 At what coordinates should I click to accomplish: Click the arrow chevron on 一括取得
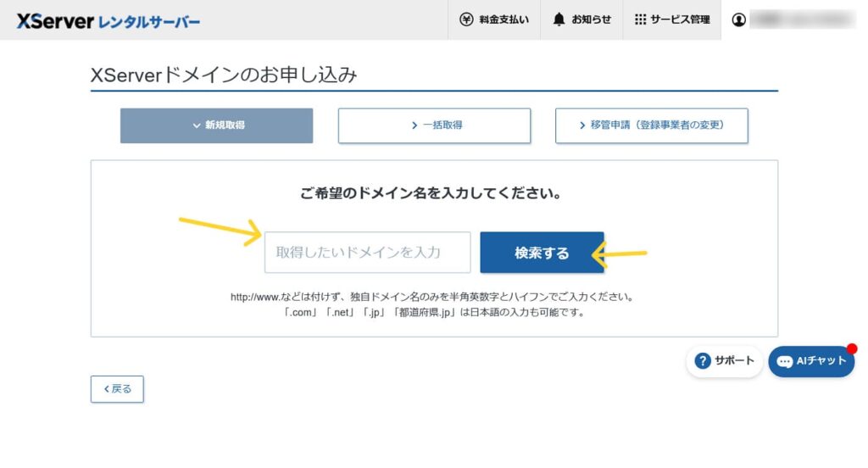414,125
